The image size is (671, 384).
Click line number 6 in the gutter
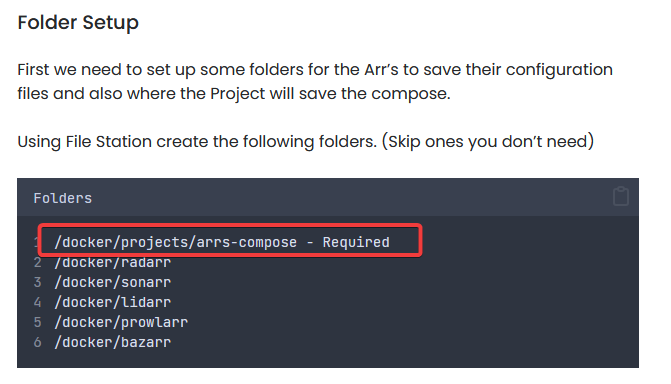tap(38, 342)
